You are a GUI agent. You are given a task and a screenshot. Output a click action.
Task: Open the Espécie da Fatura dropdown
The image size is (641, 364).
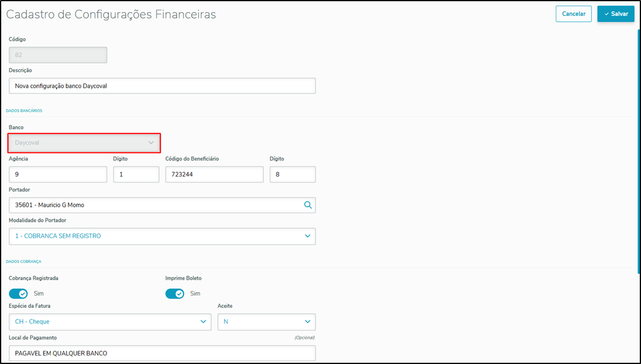coord(110,322)
